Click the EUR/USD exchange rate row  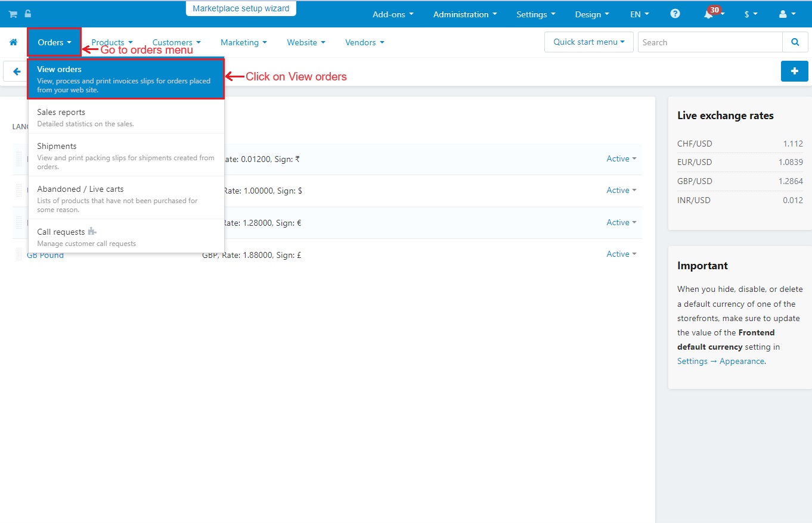[x=740, y=162]
